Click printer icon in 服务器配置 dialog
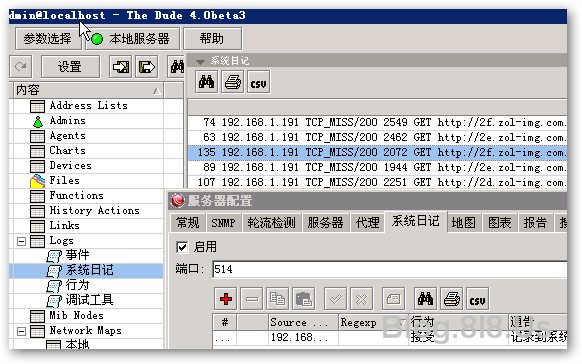The width and height of the screenshot is (582, 364). (x=451, y=299)
